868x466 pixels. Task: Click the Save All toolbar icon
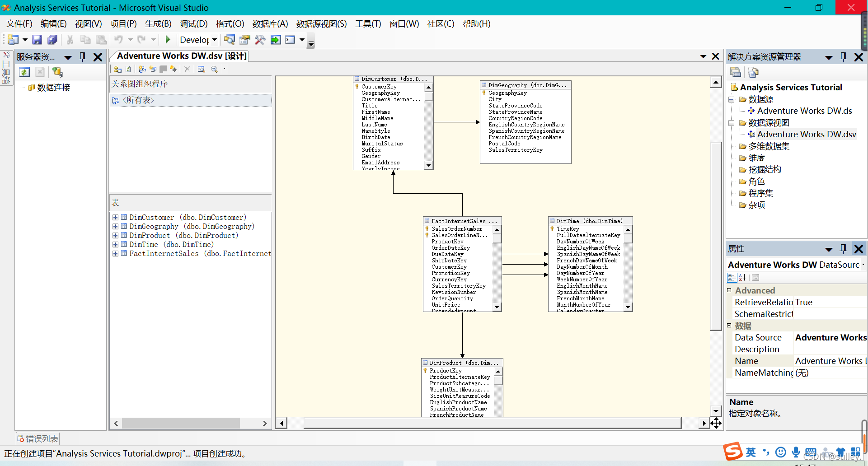point(52,40)
